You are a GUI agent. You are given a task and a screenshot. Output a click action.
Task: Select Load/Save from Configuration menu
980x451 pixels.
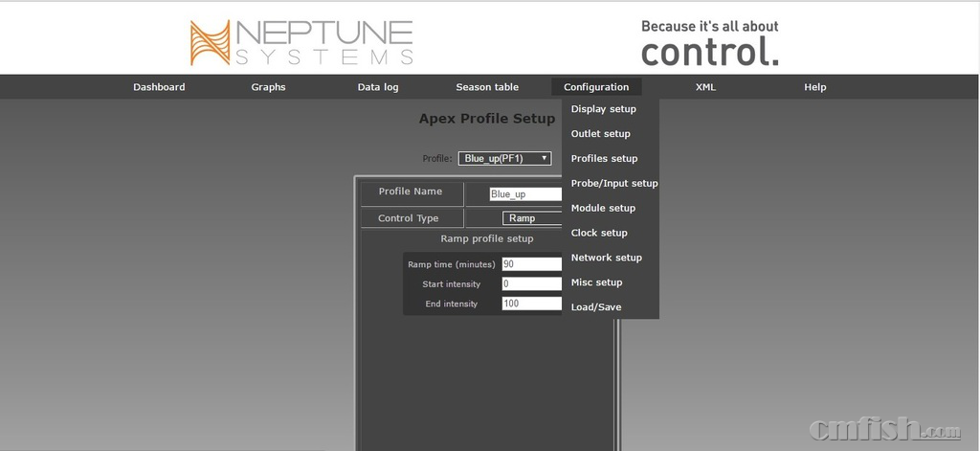pos(595,307)
